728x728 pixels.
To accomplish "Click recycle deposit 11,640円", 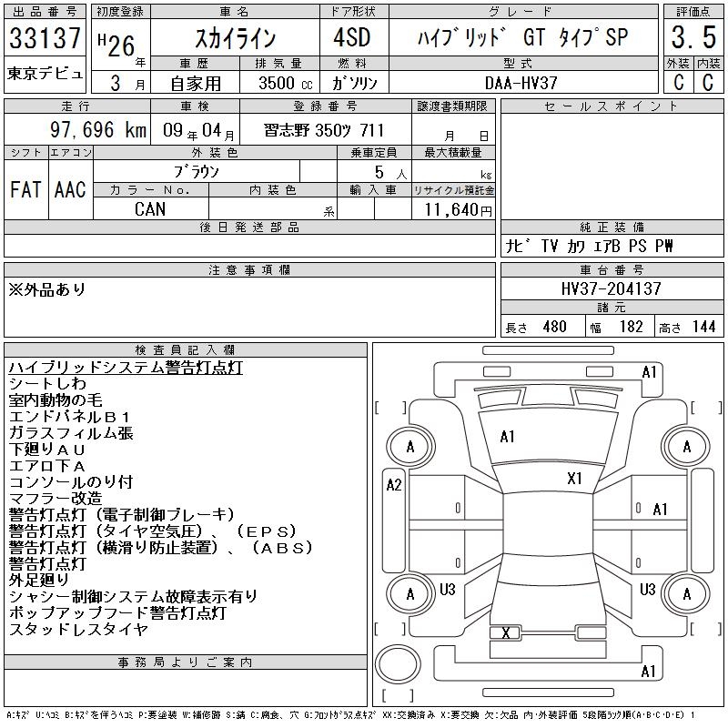I will [458, 210].
